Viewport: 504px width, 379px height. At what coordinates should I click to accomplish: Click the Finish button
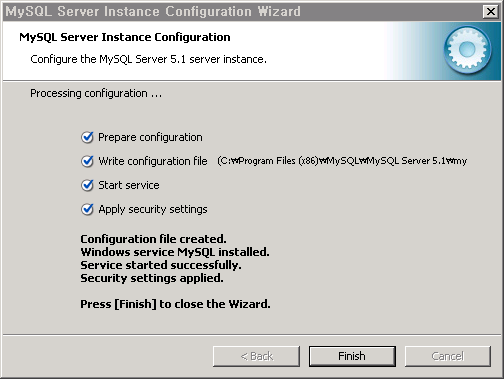352,356
